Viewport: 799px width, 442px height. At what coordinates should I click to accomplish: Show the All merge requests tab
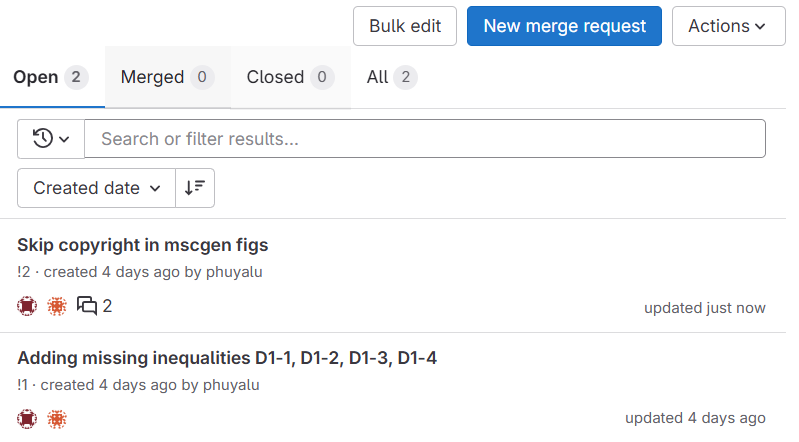click(392, 77)
